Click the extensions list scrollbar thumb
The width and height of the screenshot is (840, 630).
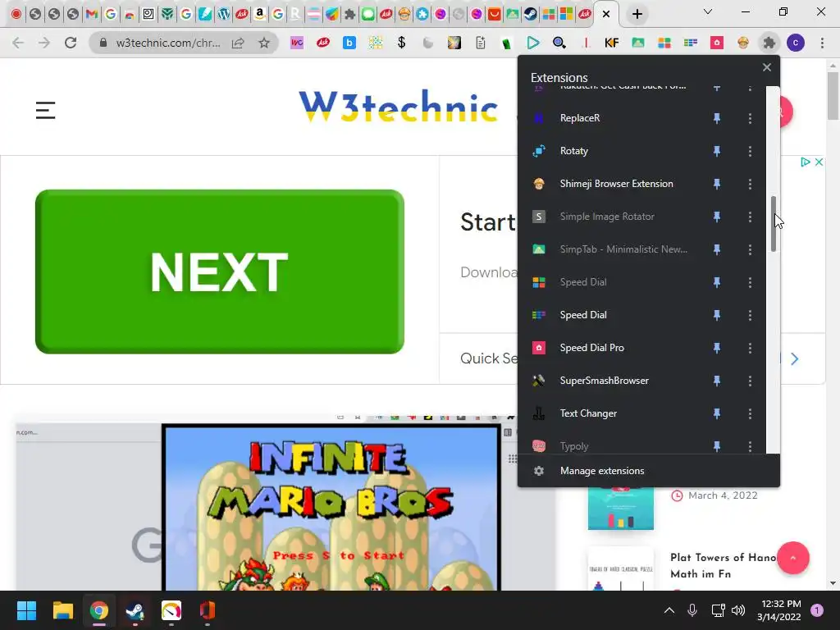coord(773,223)
